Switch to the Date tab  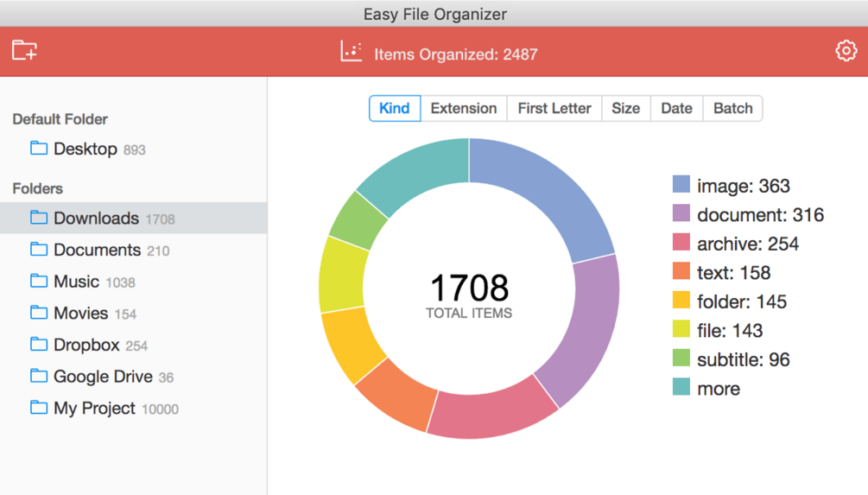pos(677,108)
